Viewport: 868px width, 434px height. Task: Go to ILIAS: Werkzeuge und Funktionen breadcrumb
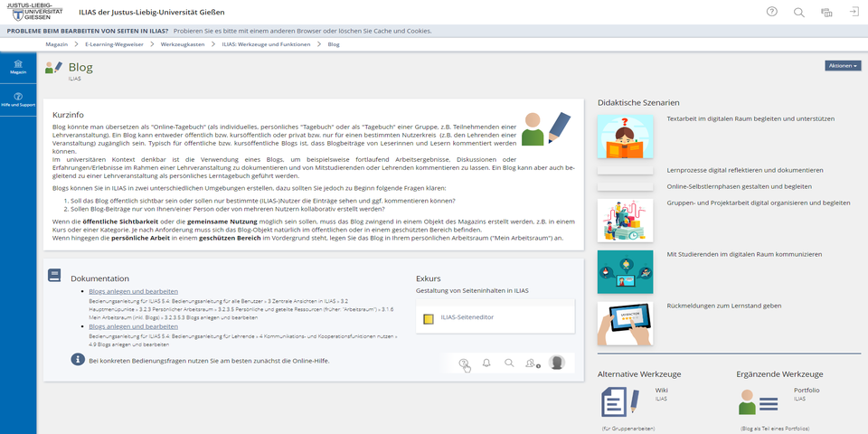[266, 44]
